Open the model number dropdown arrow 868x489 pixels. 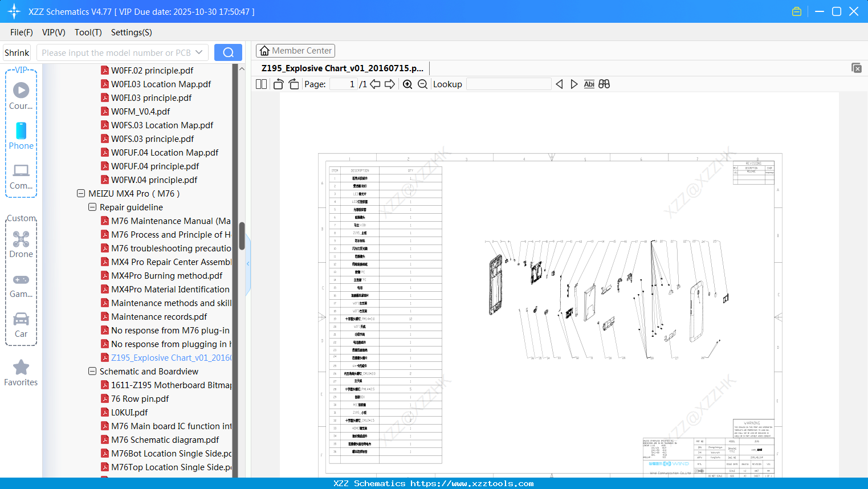pos(199,52)
